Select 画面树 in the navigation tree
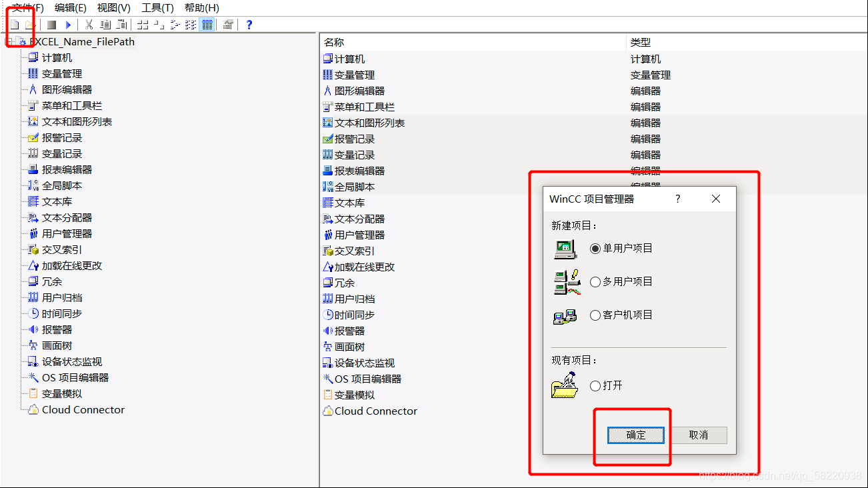868x488 pixels. tap(57, 346)
